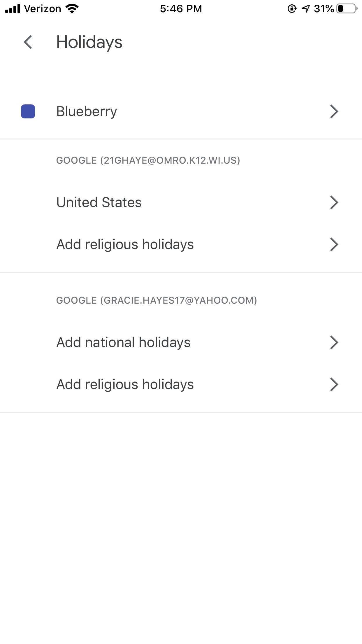Image resolution: width=362 pixels, height=644 pixels.
Task: Tap the back arrow beside Holidays
Action: coord(28,42)
